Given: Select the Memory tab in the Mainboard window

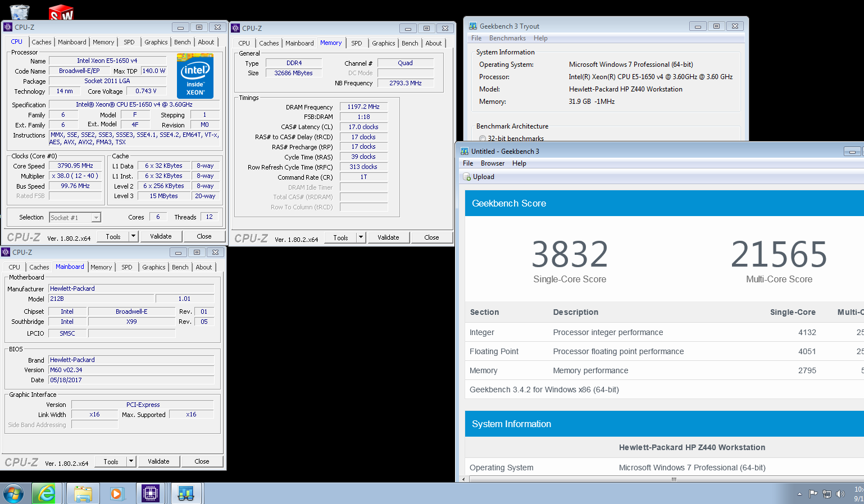Looking at the screenshot, I should (x=101, y=267).
